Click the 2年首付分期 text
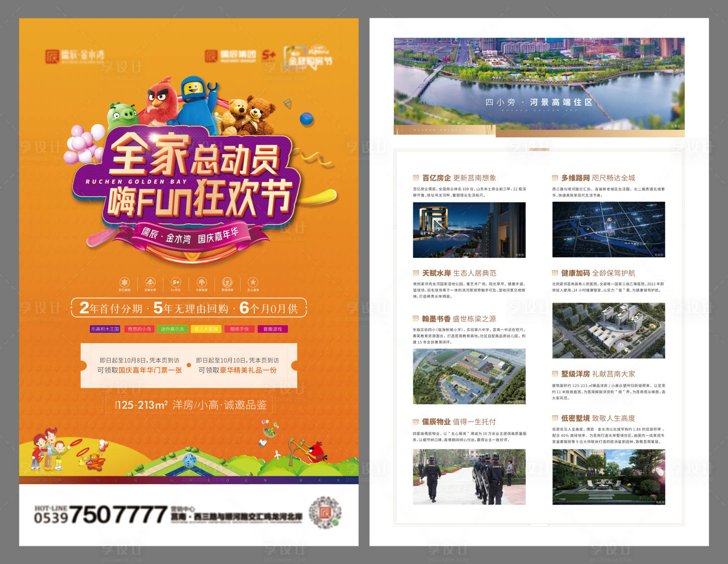This screenshot has height=564, width=728. (x=111, y=308)
